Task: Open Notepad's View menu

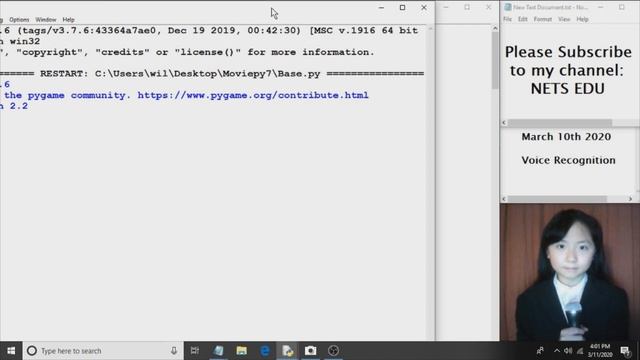Action: (x=564, y=19)
